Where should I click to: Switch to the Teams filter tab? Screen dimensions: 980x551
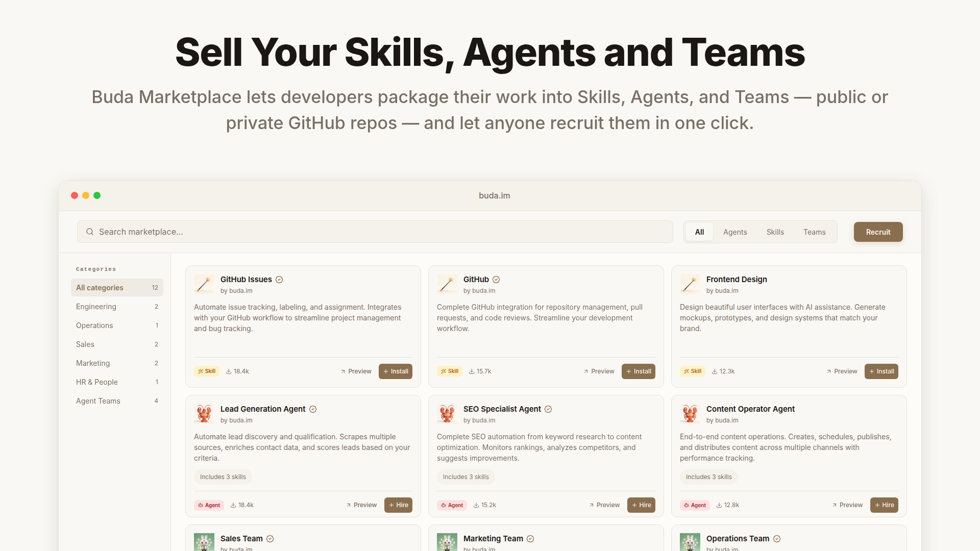point(814,232)
